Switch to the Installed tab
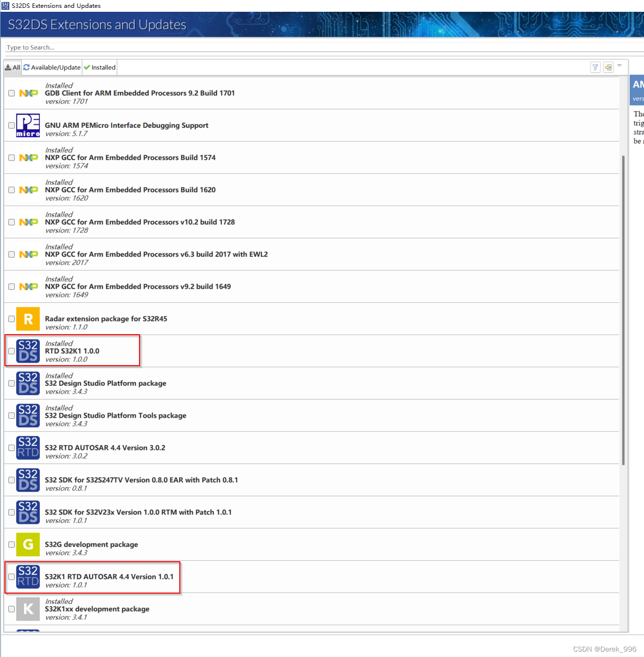The image size is (644, 657). coord(99,67)
